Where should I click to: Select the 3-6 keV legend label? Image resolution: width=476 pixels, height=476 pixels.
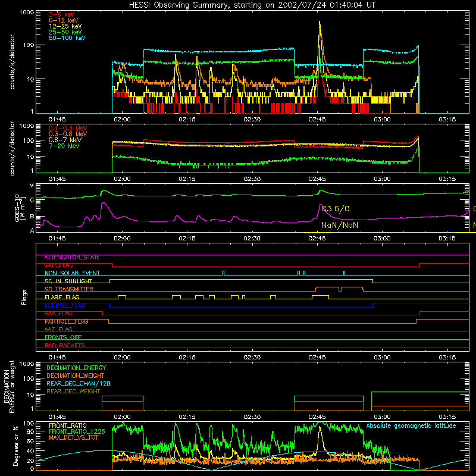pos(62,14)
